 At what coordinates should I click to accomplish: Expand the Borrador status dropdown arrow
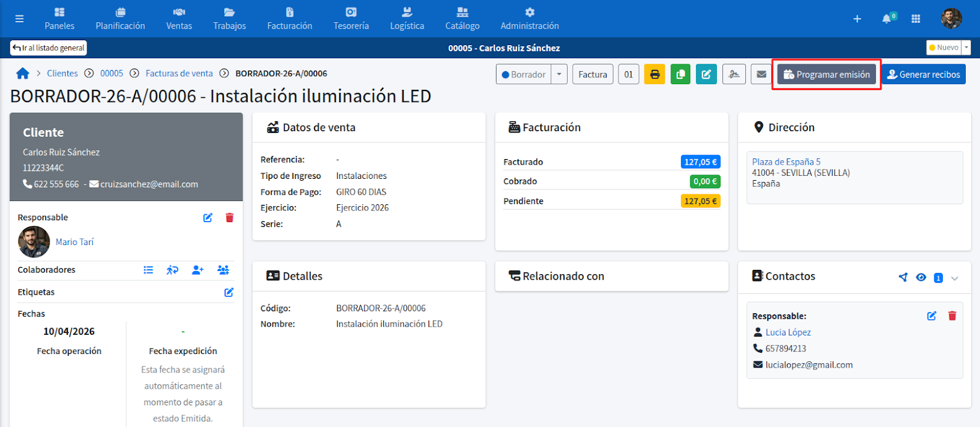(x=559, y=74)
